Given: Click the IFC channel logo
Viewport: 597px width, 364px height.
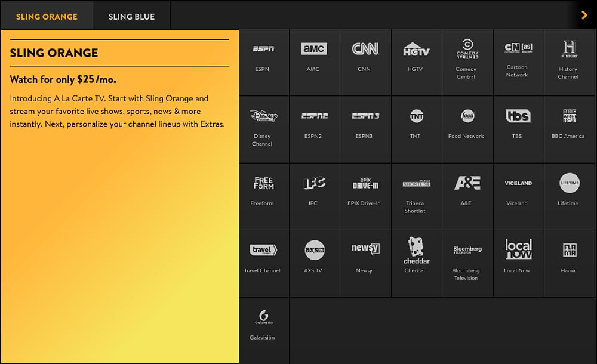Looking at the screenshot, I should (x=315, y=183).
